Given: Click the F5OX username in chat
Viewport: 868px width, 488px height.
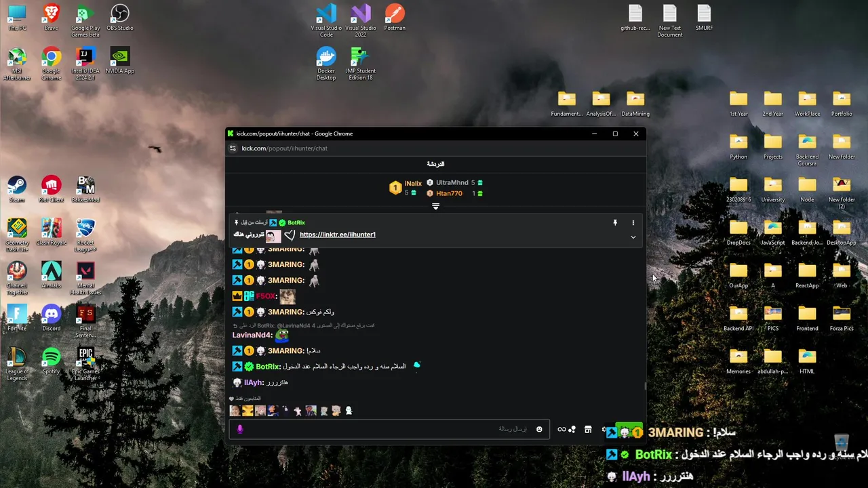Looking at the screenshot, I should coord(265,296).
